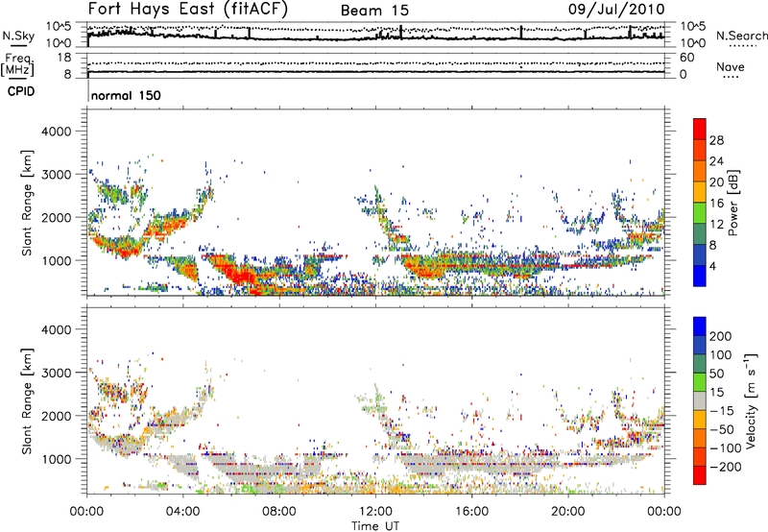Click the "28" power colorbar value
The height and width of the screenshot is (532, 768).
click(x=716, y=140)
